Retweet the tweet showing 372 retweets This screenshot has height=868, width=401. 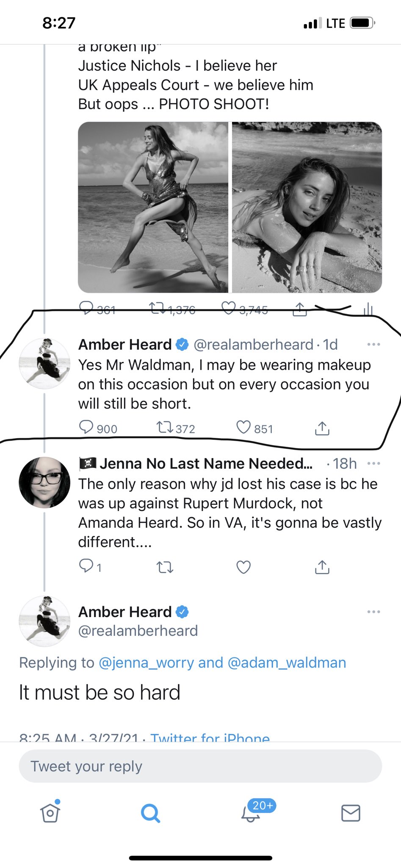coord(165,428)
